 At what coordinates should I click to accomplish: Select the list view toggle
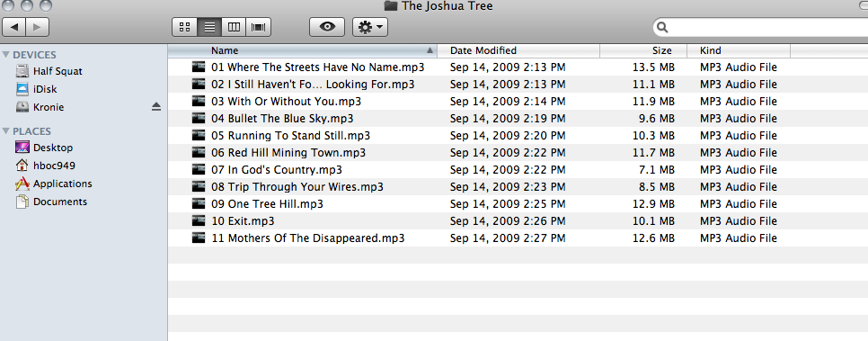[x=209, y=27]
